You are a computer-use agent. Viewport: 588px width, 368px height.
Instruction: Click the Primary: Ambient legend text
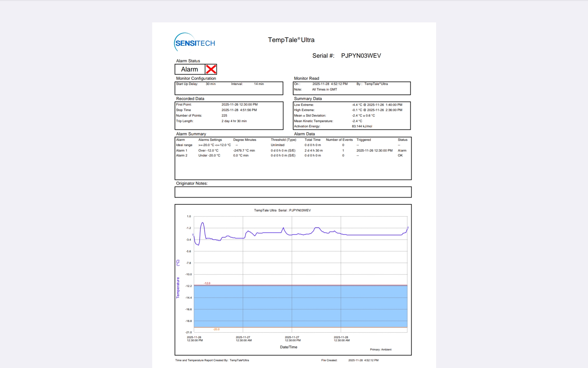click(x=380, y=350)
